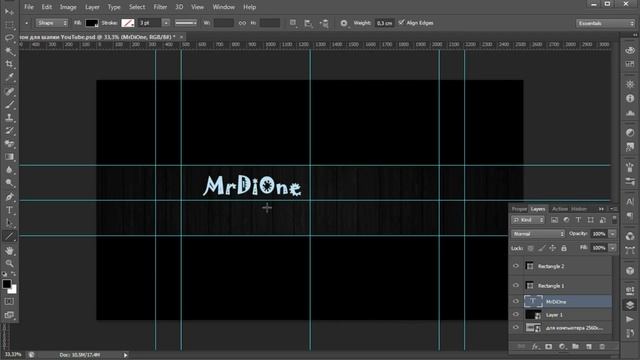The width and height of the screenshot is (640, 360).
Task: Select the Dodge tool
Action: pyautogui.click(x=9, y=183)
